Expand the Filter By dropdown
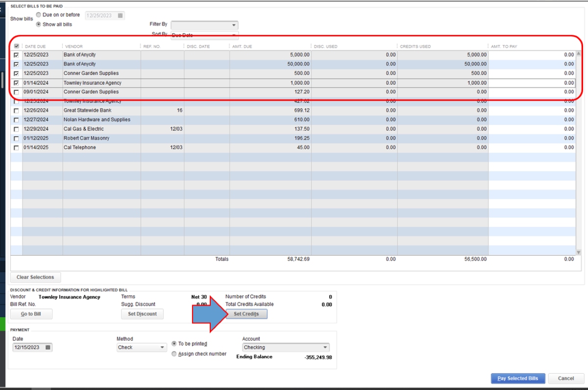Viewport: 588px width, 390px height. [x=234, y=25]
